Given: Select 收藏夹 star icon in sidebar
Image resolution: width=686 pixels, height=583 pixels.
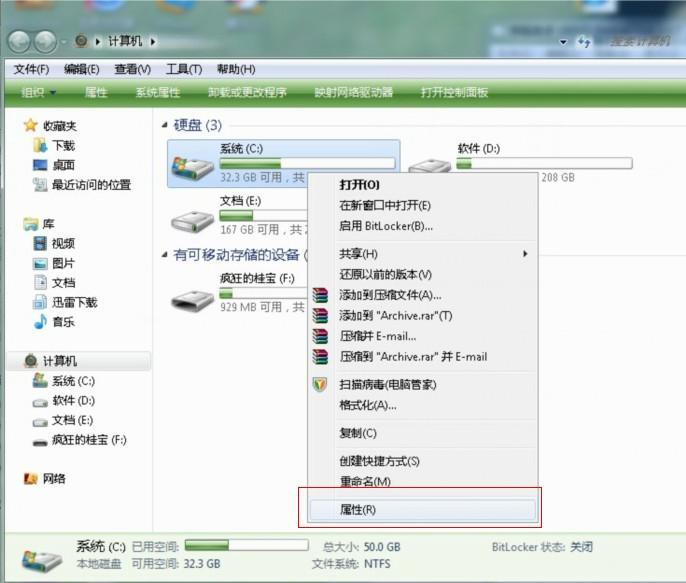Looking at the screenshot, I should [x=30, y=126].
